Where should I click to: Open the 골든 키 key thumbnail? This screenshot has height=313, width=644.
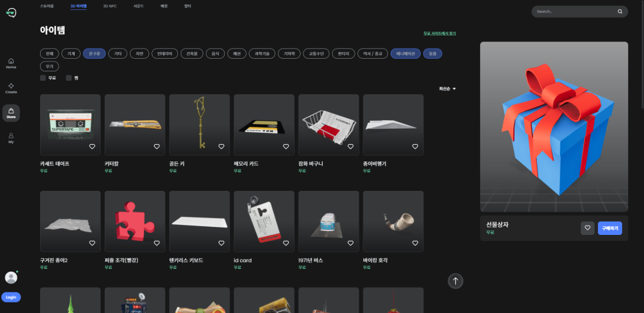tap(199, 125)
